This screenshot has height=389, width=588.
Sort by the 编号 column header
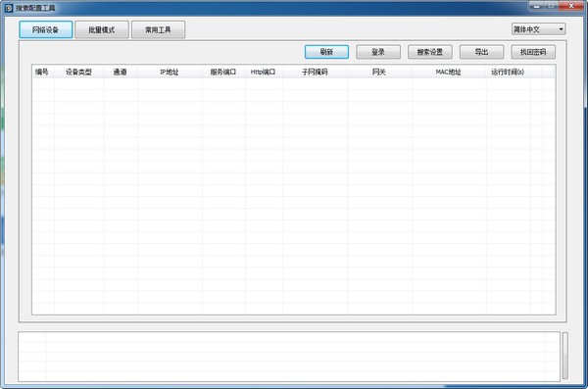(x=42, y=72)
